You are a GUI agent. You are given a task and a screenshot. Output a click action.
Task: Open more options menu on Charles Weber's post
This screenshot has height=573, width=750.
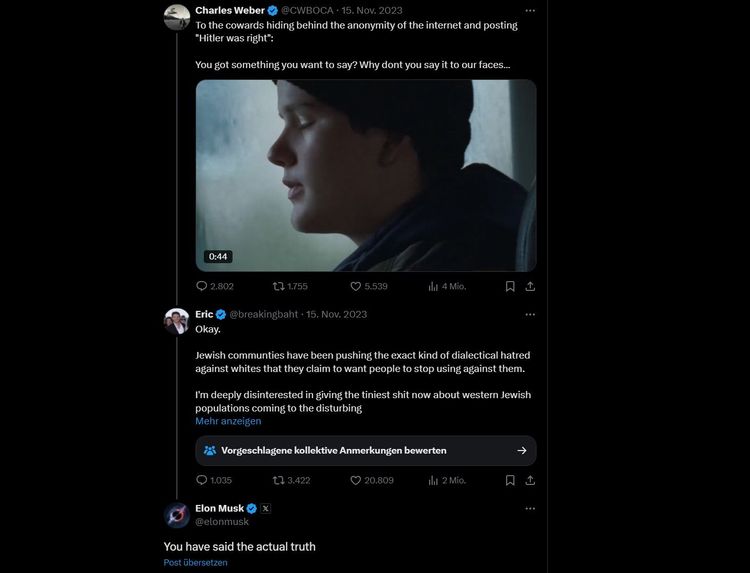tap(530, 10)
